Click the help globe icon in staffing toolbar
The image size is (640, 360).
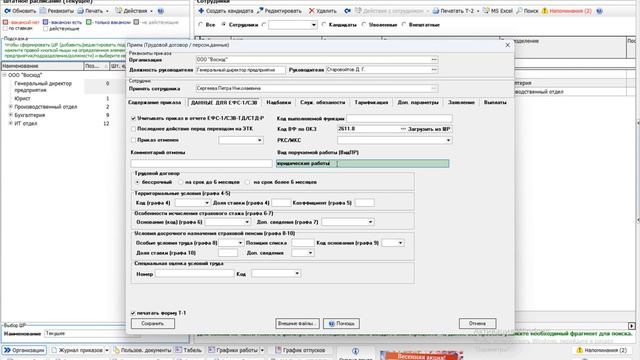pos(161,11)
